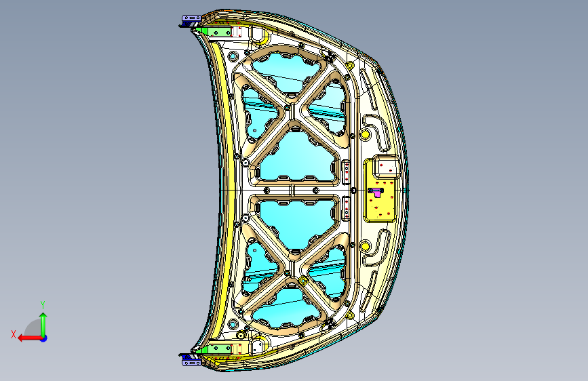Select the upper purple hinge bracket

(x=191, y=18)
